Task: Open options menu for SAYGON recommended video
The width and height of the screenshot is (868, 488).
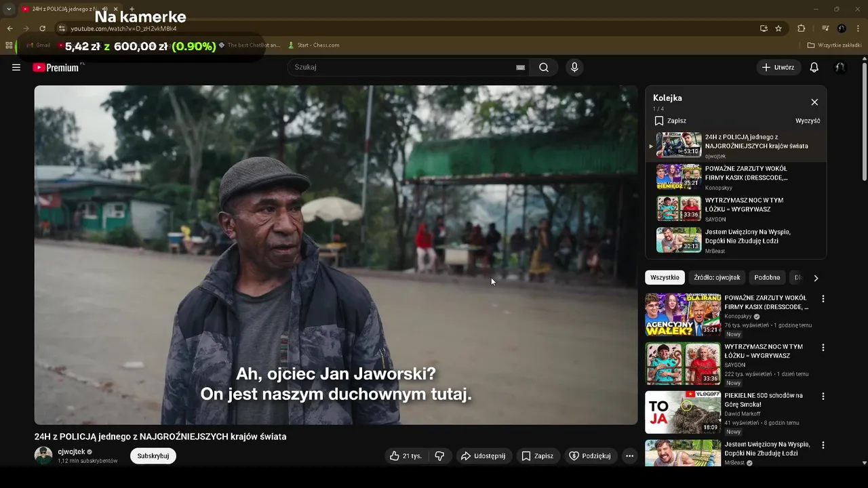Action: [823, 348]
